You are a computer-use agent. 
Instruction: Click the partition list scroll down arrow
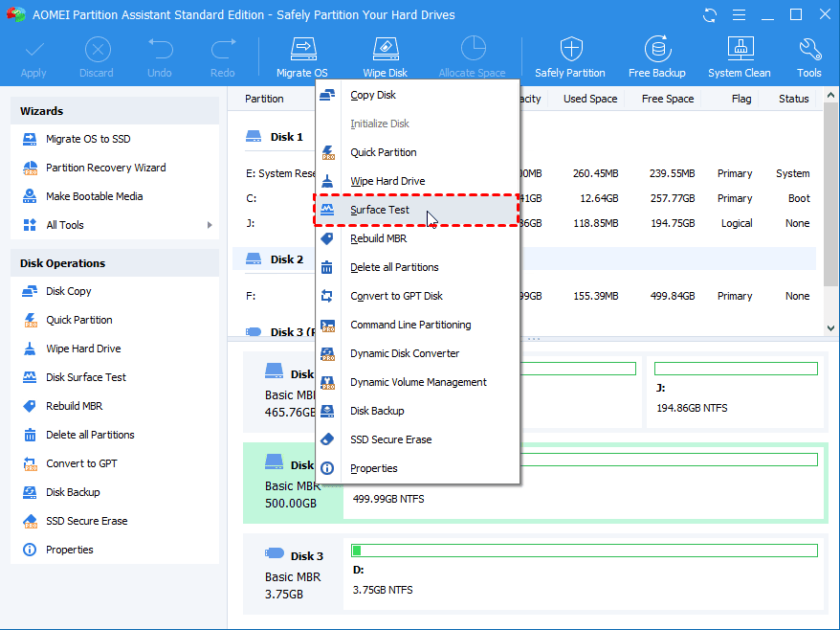pyautogui.click(x=830, y=328)
